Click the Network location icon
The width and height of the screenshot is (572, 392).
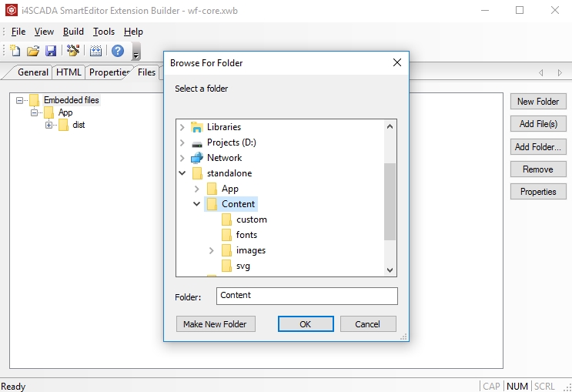(197, 158)
